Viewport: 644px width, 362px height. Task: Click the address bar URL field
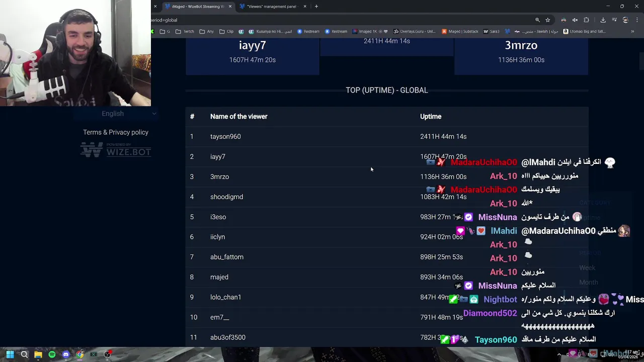point(342,20)
